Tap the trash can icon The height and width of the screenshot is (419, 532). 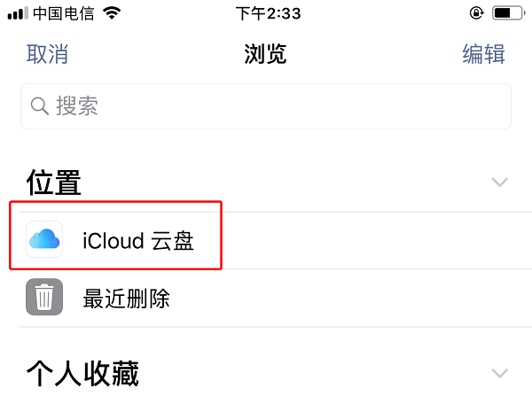[x=44, y=298]
